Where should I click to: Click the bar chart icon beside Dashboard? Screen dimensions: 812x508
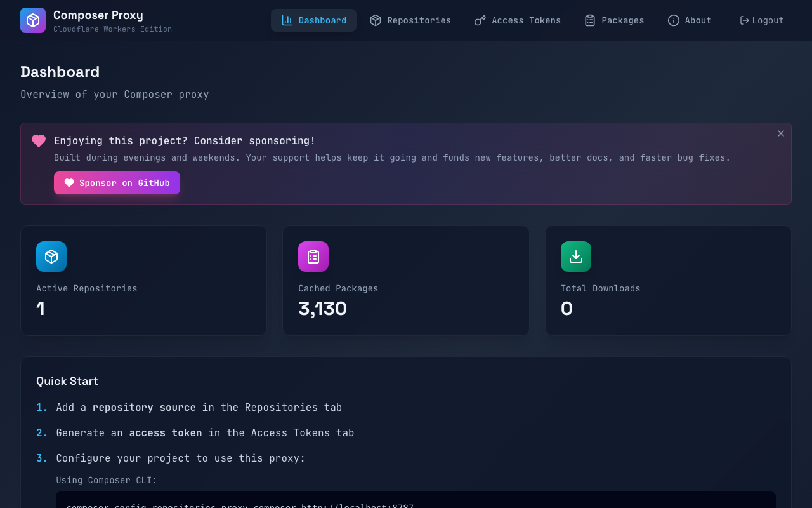287,20
